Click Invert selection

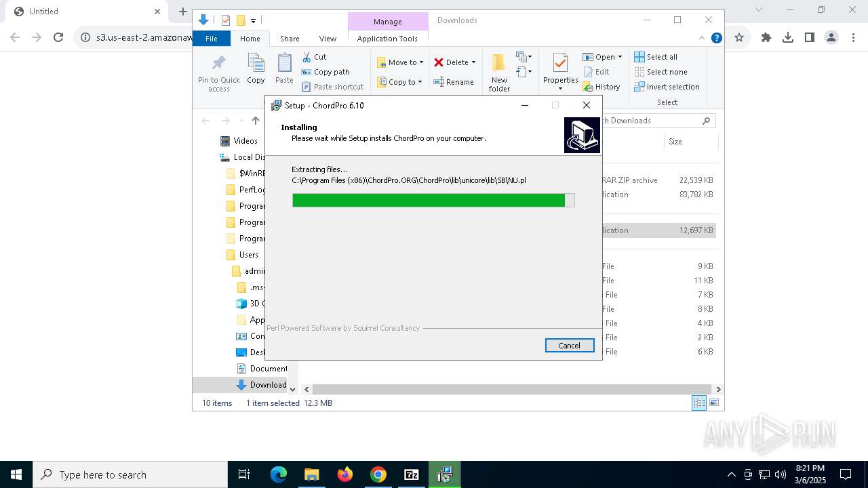point(667,87)
